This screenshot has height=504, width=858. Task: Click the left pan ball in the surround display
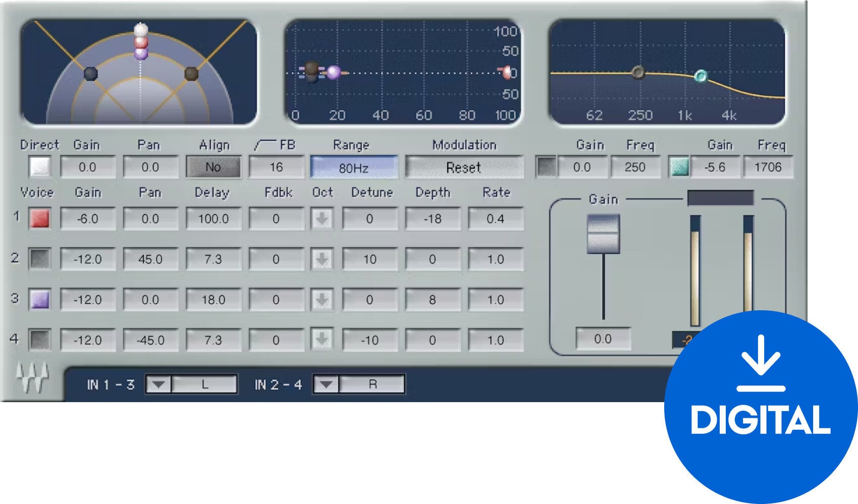coord(91,73)
